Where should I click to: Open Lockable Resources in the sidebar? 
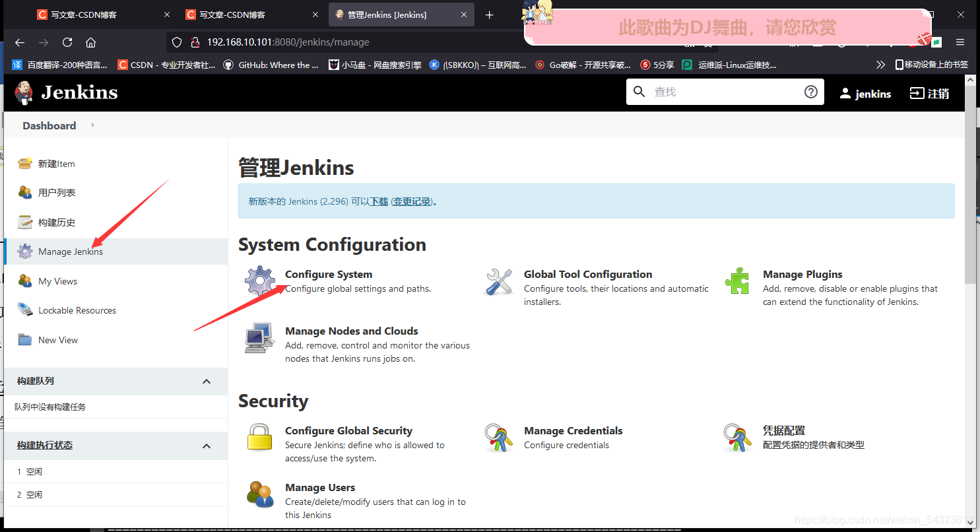click(x=77, y=310)
